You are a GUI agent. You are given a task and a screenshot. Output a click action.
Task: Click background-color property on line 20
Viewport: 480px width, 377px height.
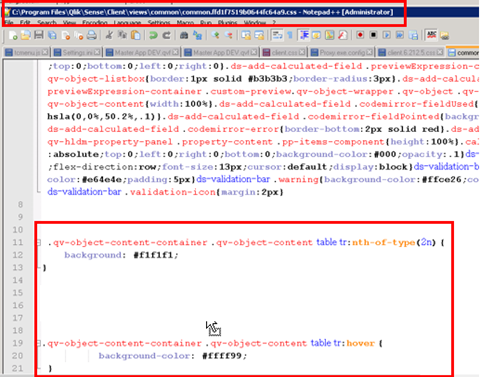point(144,356)
